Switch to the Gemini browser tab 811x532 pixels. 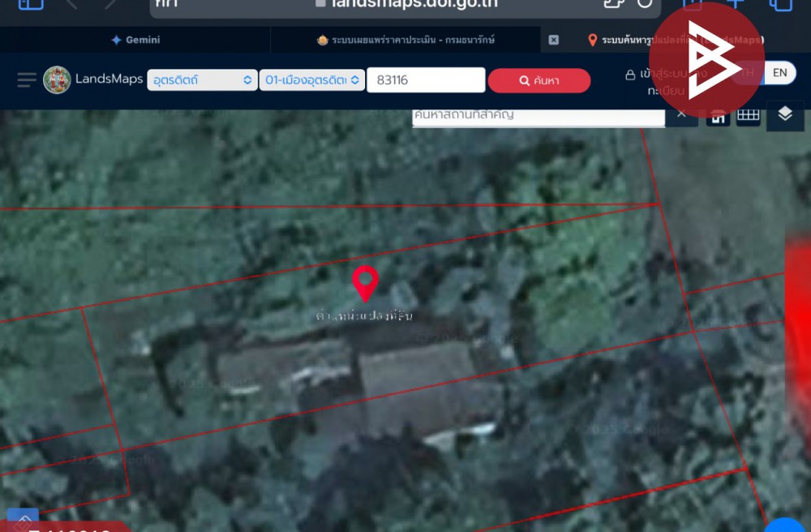[135, 40]
